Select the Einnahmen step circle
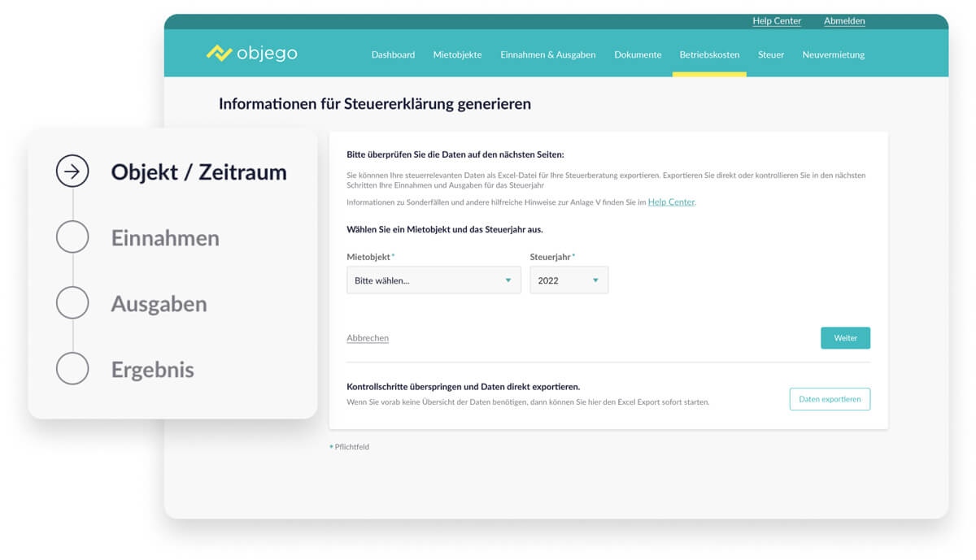The height and width of the screenshot is (560, 976). tap(72, 237)
